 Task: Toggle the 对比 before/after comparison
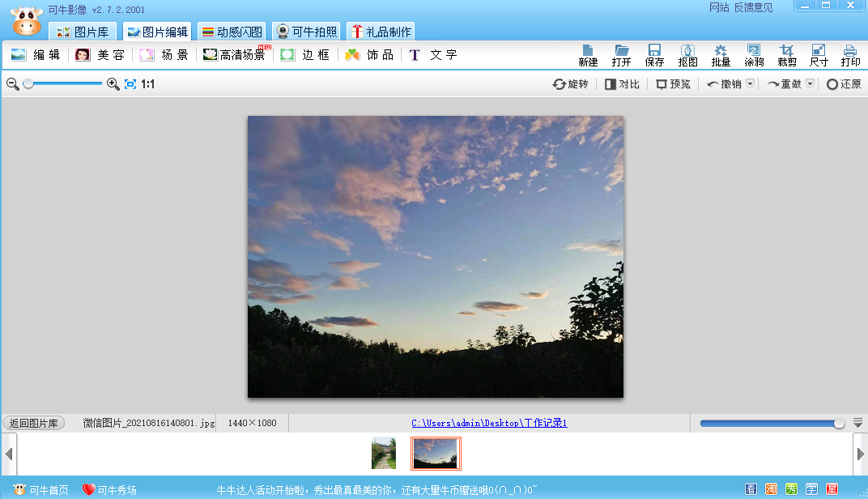click(622, 83)
